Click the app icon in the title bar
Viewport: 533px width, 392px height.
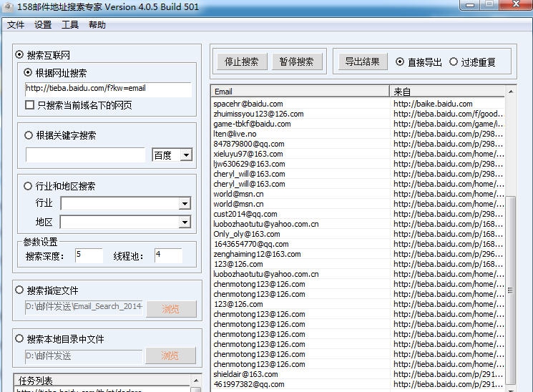[x=7, y=6]
